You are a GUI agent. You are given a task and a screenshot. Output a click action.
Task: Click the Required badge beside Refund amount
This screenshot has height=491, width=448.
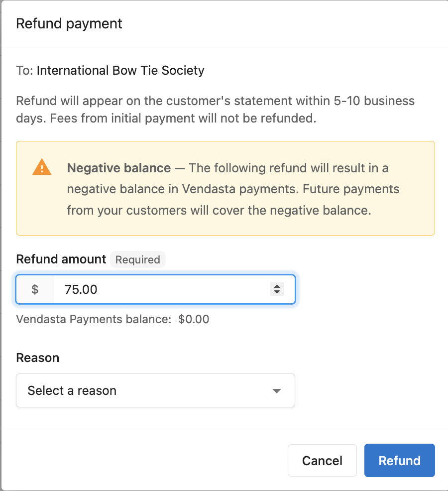click(x=138, y=259)
